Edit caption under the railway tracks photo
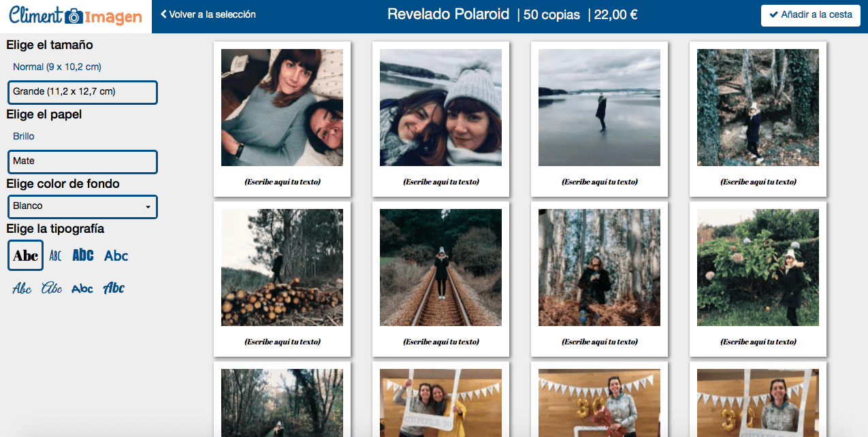This screenshot has width=868, height=437. click(440, 342)
